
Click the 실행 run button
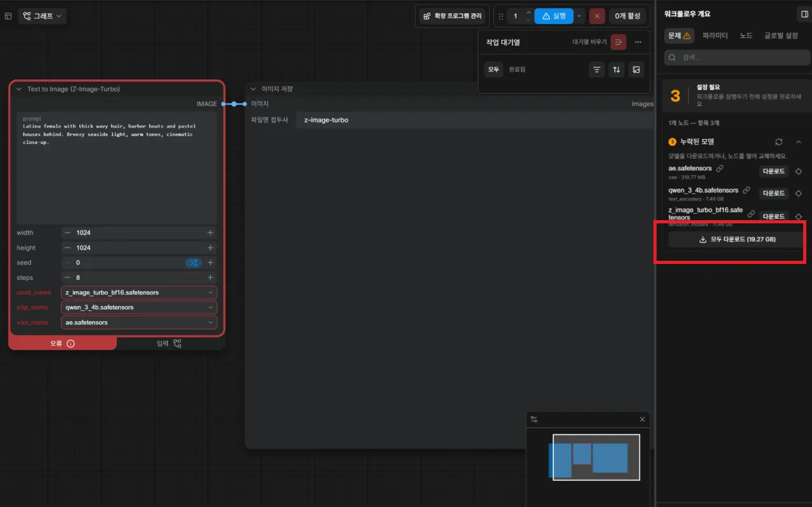click(554, 16)
